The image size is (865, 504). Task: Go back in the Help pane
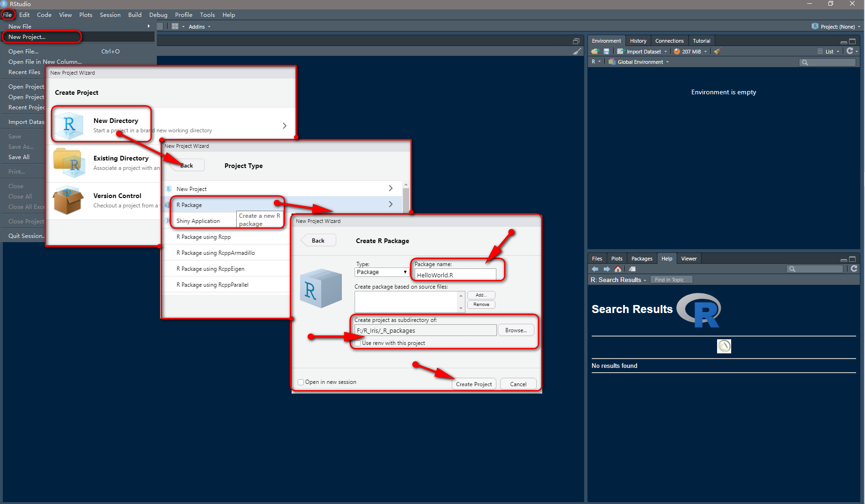pyautogui.click(x=595, y=269)
